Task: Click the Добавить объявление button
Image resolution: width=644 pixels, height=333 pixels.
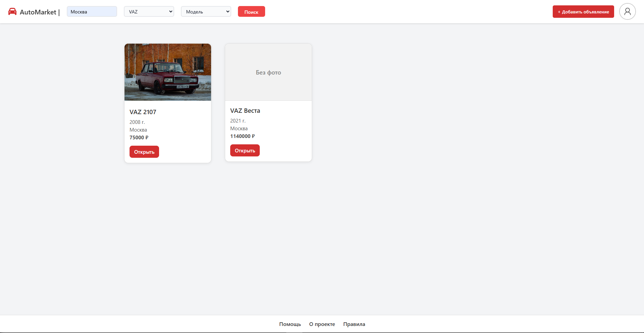Action: [583, 12]
